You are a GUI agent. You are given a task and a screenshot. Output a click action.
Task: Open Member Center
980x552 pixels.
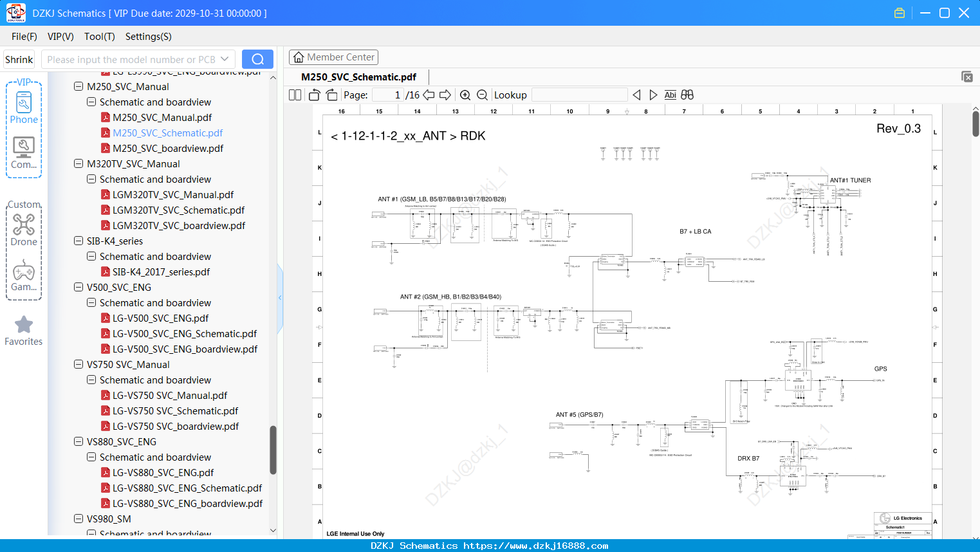pyautogui.click(x=333, y=57)
